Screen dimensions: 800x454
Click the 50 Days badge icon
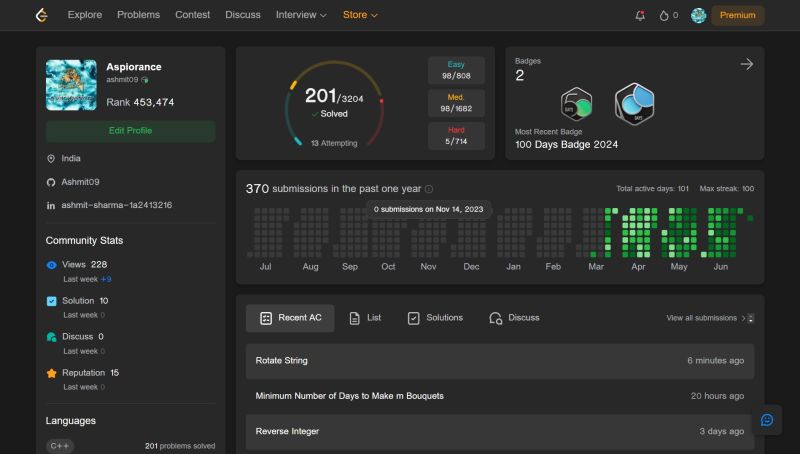577,104
